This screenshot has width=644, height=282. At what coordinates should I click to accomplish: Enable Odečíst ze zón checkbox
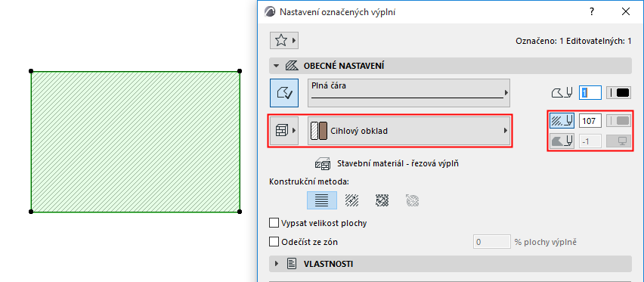click(x=274, y=242)
